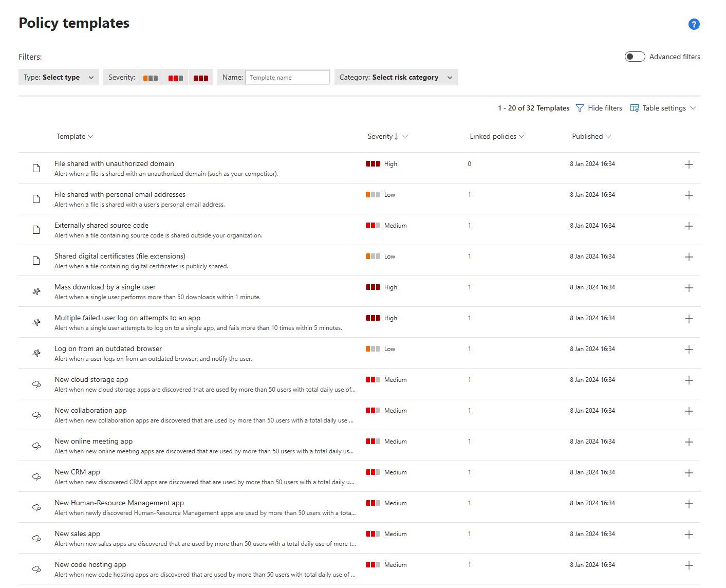
Task: Expand the Table settings dropdown
Action: pos(663,108)
